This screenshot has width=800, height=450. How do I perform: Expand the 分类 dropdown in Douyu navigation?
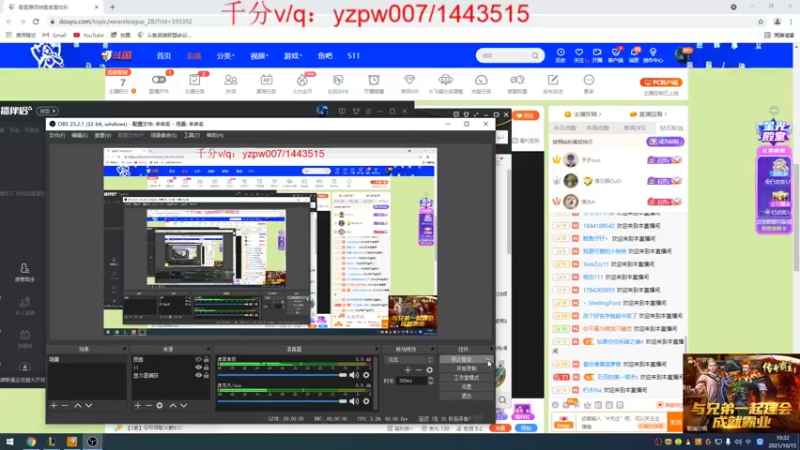coord(225,56)
